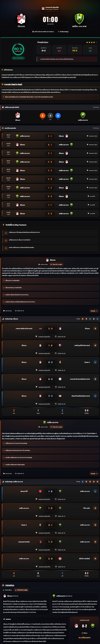Select GOALKOL Insight tab in summary section
The width and height of the screenshot is (100, 644).
[21, 590]
